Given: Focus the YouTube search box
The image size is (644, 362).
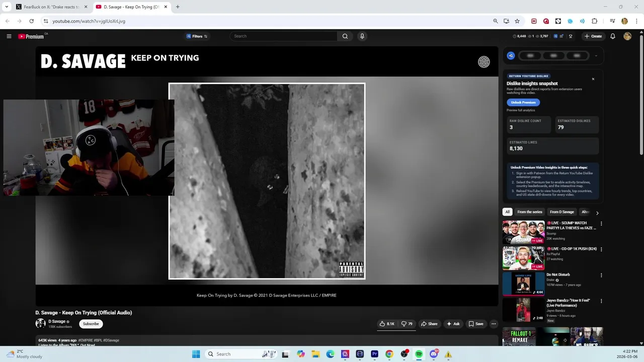Looking at the screenshot, I should tap(284, 36).
